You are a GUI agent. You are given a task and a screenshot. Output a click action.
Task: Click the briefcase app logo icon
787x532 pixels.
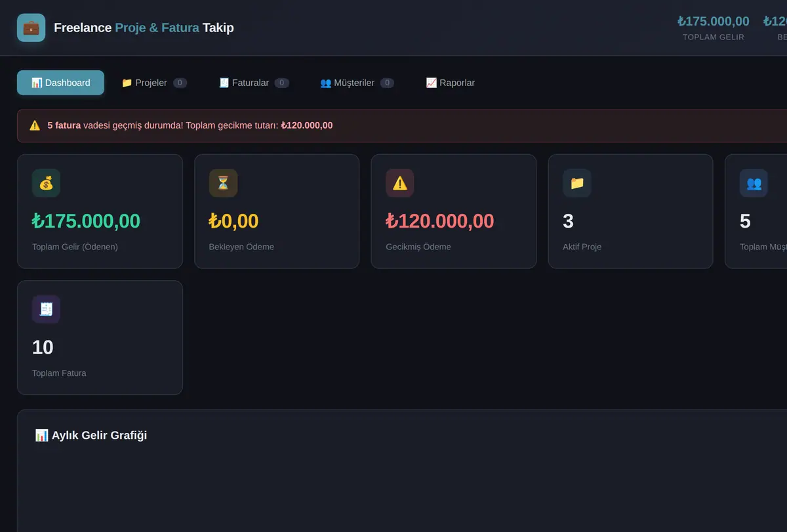pos(31,28)
